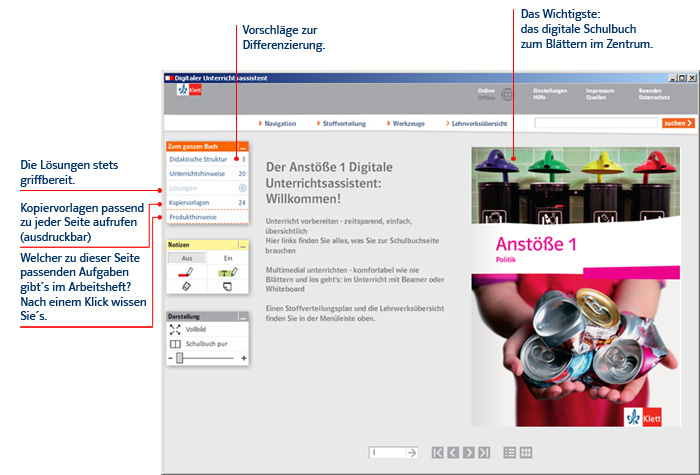Jump to the last page
700x475 pixels.
[x=484, y=453]
